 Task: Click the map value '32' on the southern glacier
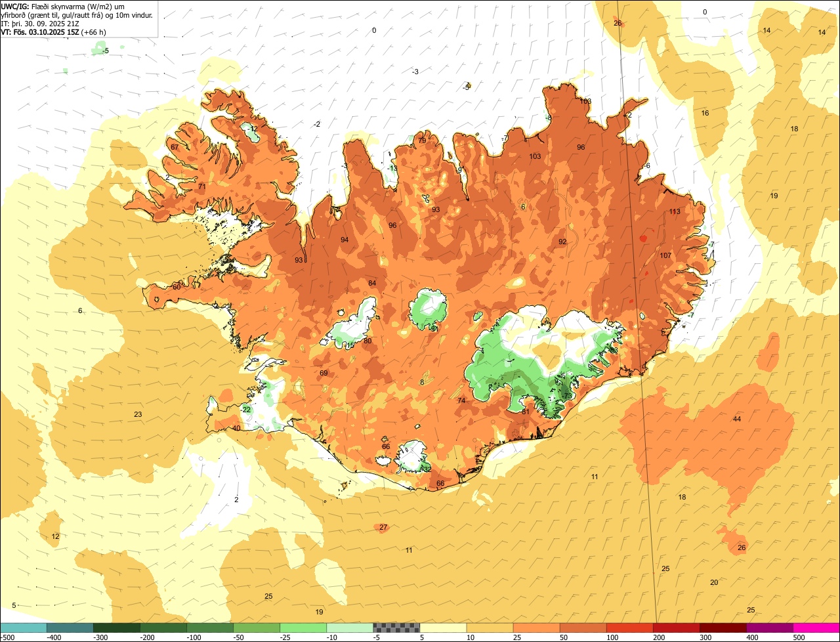[x=427, y=469]
